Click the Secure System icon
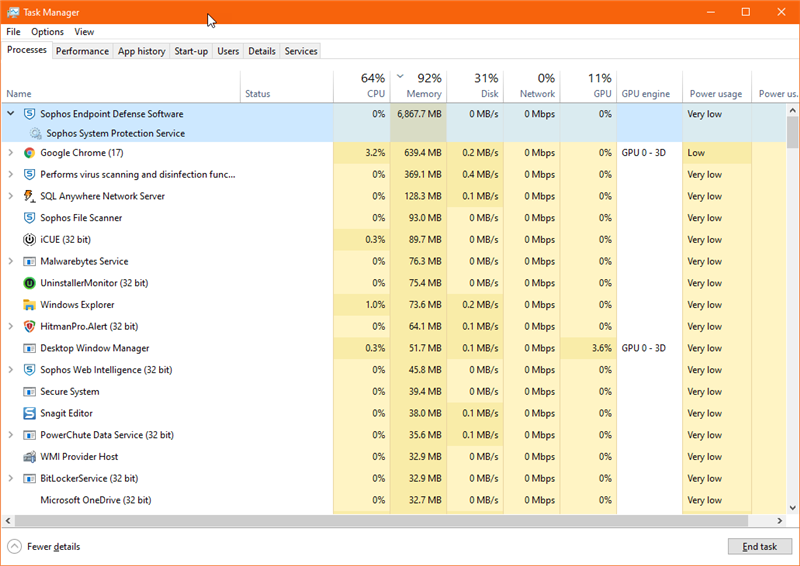Viewport: 800px width, 566px height. (x=30, y=391)
